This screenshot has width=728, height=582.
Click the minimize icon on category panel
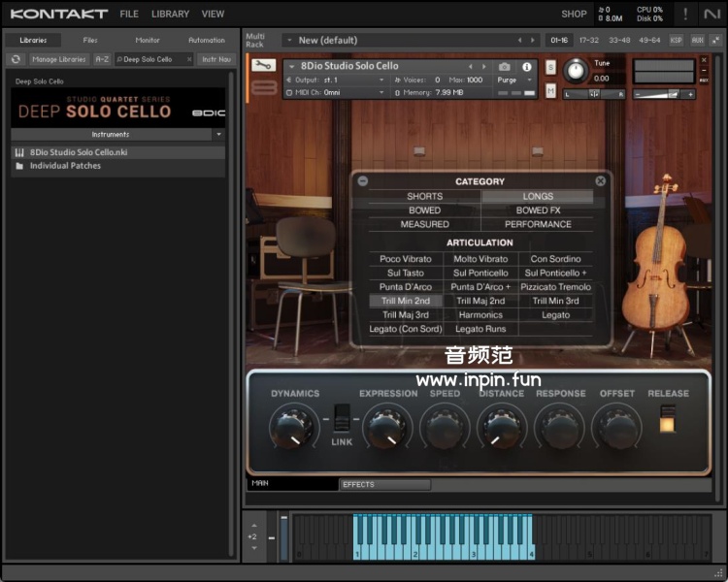(363, 181)
